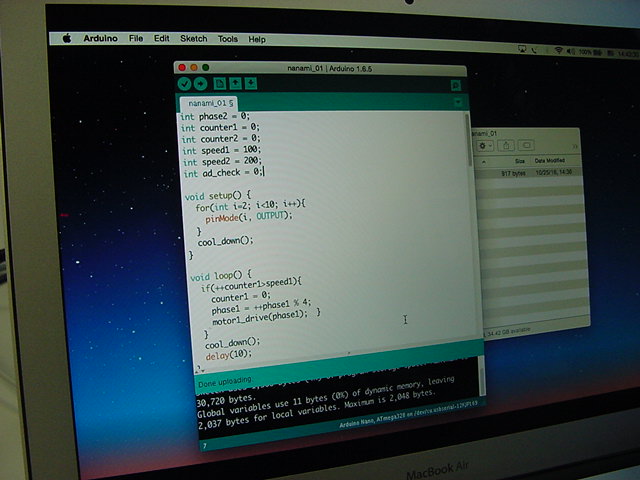Click the Arduino editor vertical scrollbar
Image resolution: width=640 pixels, height=480 pixels.
tap(468, 139)
